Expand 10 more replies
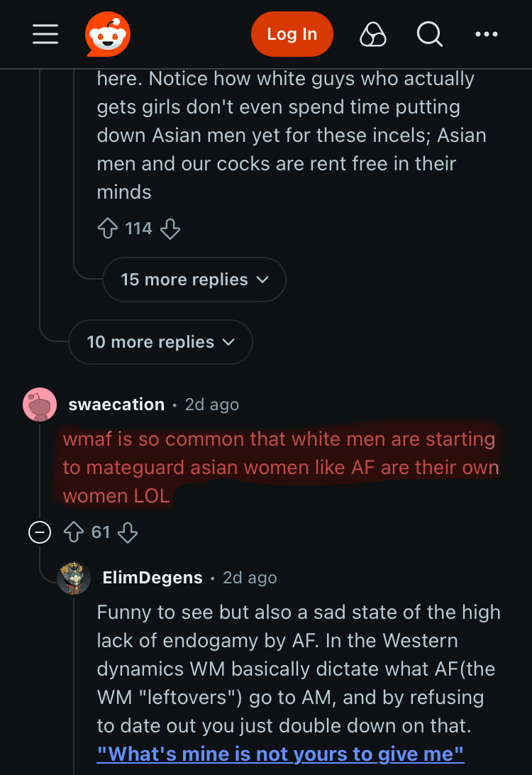 pyautogui.click(x=160, y=342)
